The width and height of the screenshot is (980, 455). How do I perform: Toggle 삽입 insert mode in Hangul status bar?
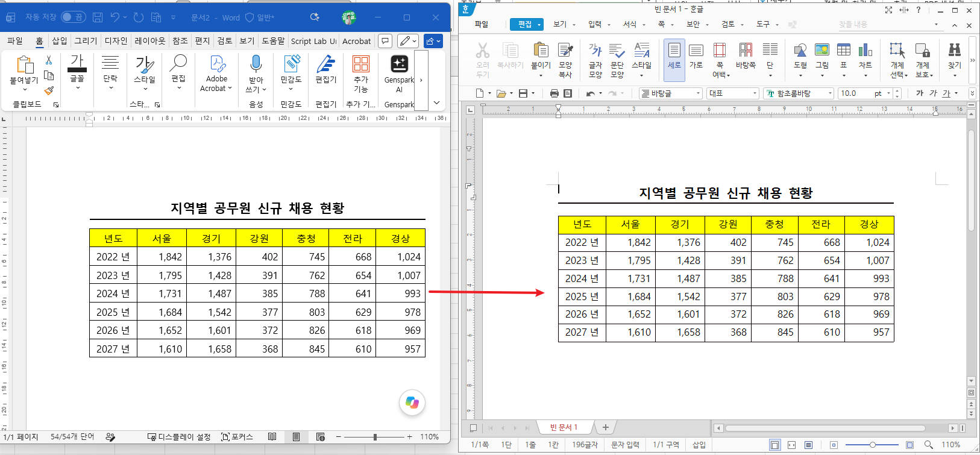[x=699, y=445]
